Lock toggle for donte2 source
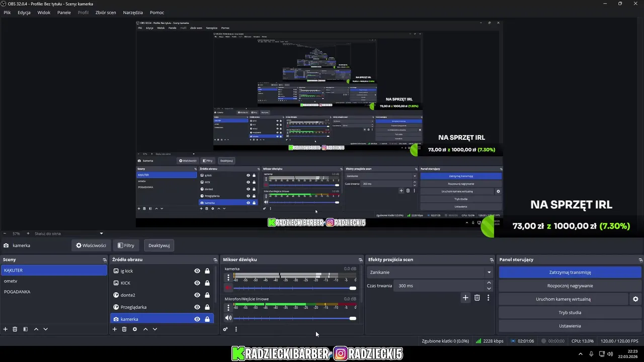 pyautogui.click(x=207, y=295)
